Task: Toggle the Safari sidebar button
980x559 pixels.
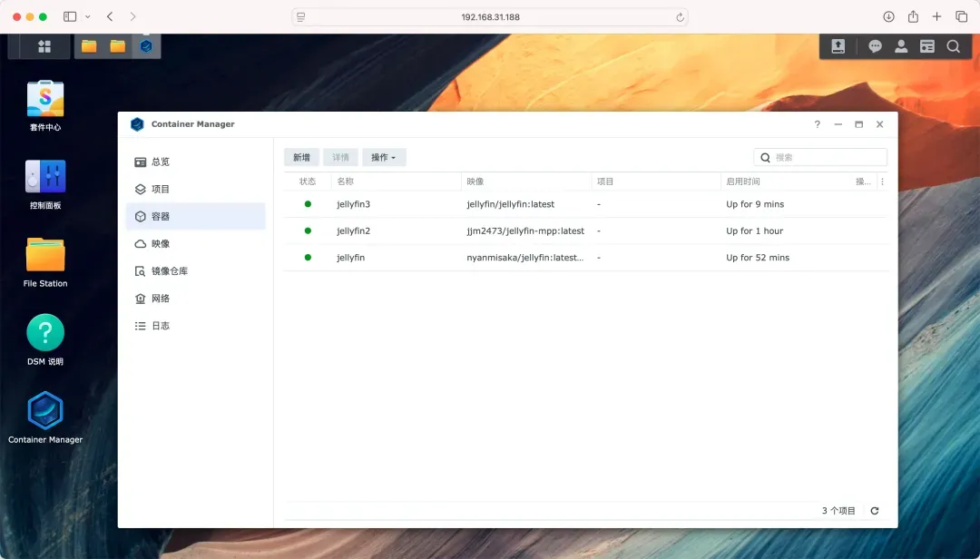Action: click(x=69, y=17)
